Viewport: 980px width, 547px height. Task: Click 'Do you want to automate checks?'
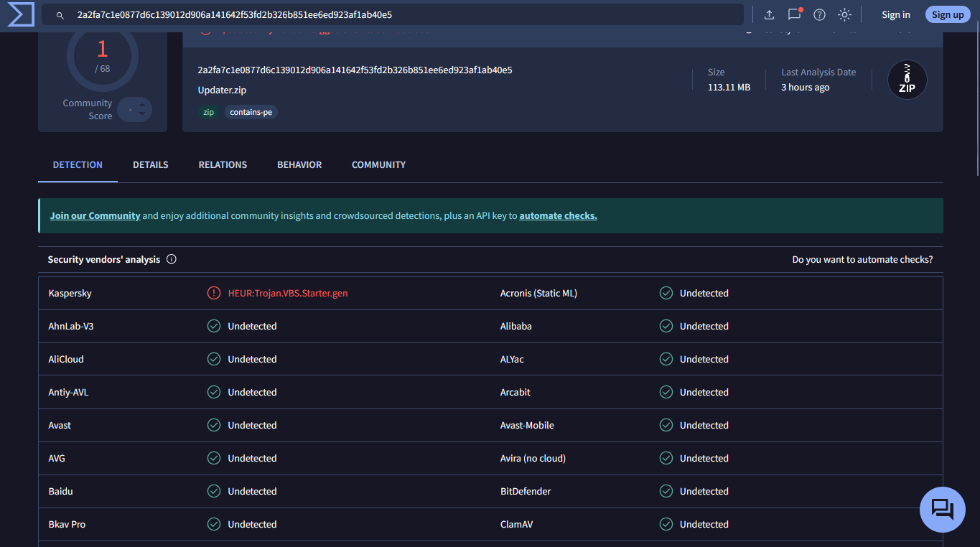(862, 259)
